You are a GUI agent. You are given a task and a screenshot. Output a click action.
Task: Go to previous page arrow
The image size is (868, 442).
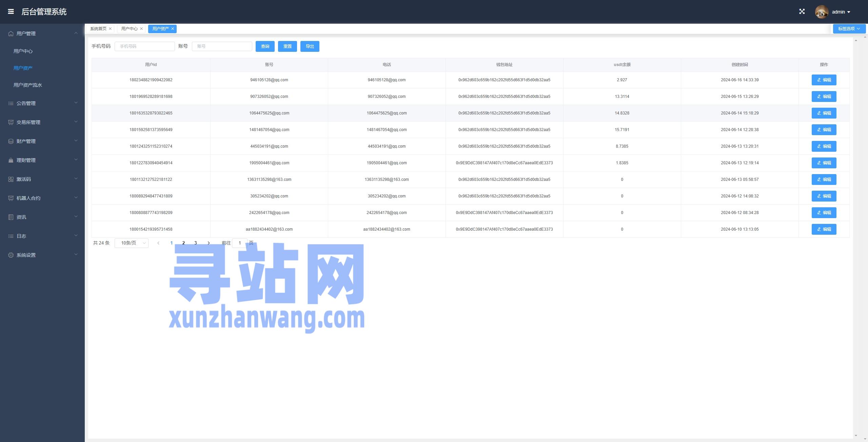pyautogui.click(x=158, y=243)
